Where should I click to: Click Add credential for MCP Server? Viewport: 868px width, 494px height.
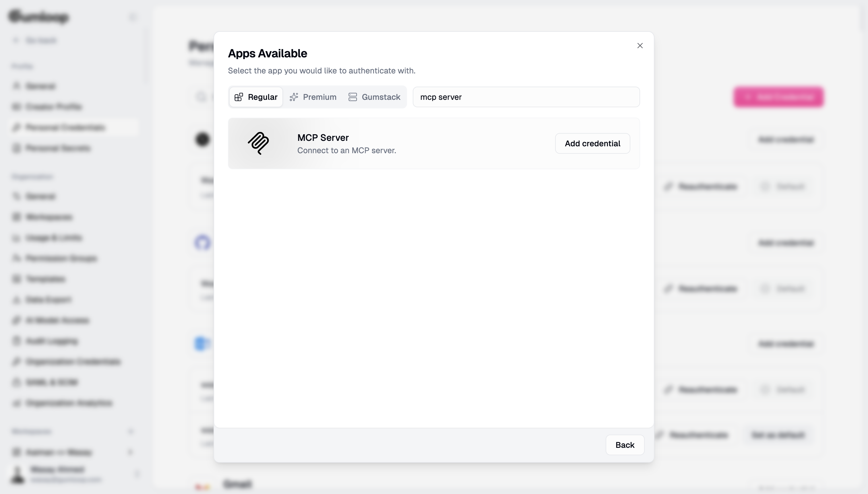click(592, 143)
